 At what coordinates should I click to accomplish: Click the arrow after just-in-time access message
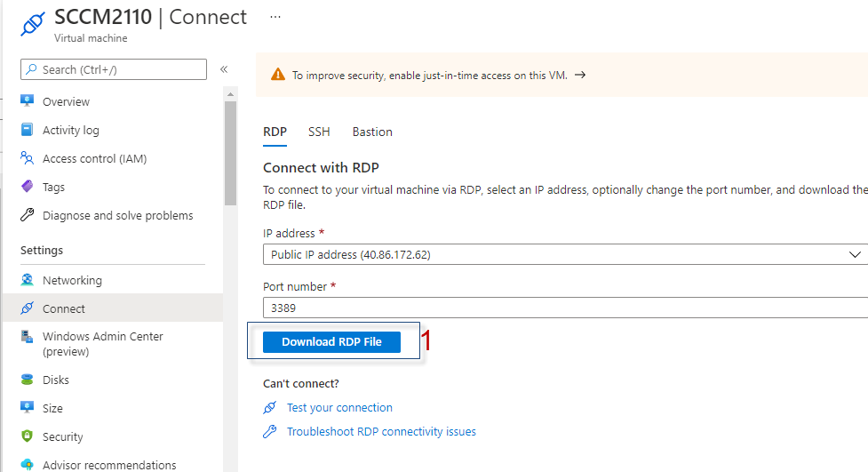pos(580,75)
